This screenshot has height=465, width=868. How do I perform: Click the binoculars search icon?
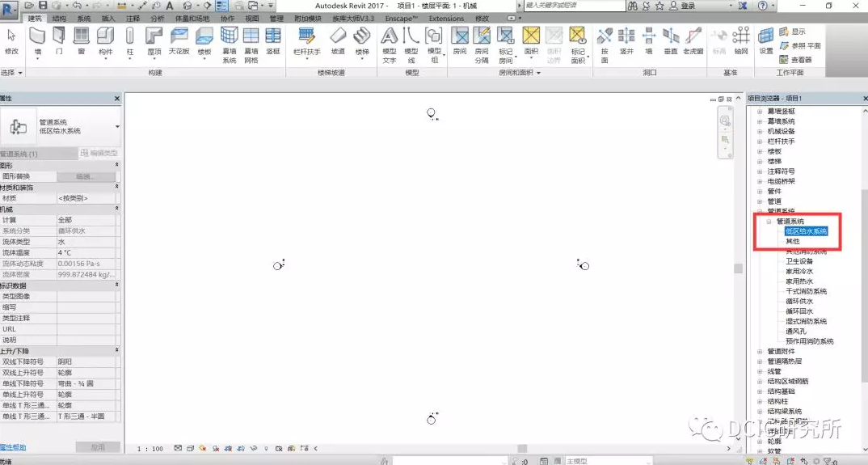[633, 6]
